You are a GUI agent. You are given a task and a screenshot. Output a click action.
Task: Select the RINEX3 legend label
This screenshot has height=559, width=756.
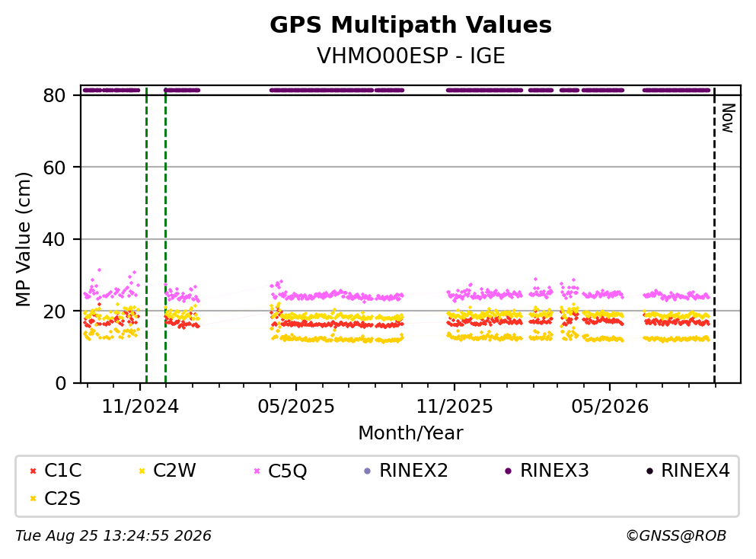point(554,471)
